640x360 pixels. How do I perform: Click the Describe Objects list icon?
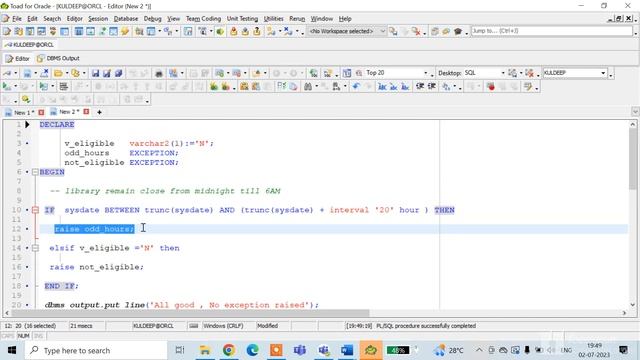tap(63, 87)
